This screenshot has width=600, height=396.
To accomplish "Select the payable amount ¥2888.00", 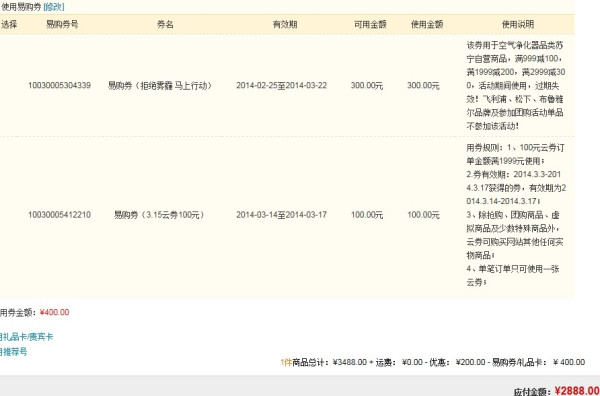I will click(577, 391).
